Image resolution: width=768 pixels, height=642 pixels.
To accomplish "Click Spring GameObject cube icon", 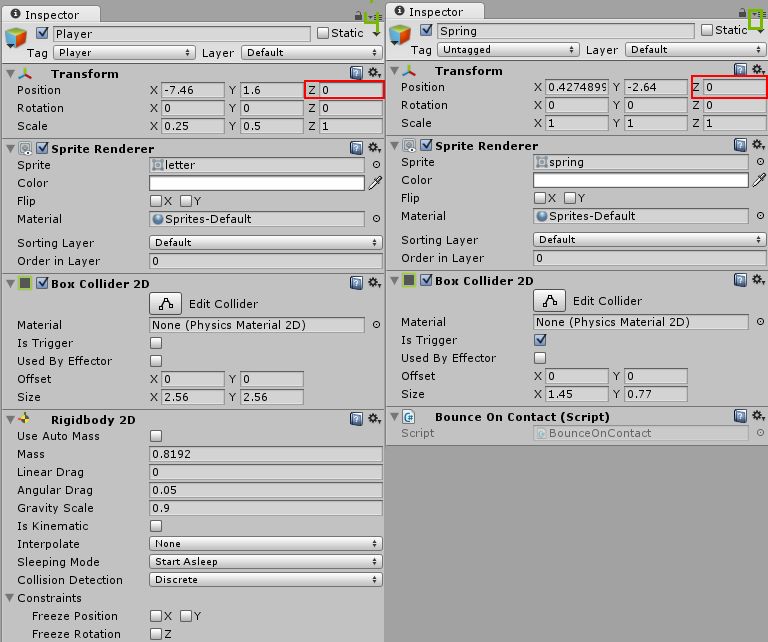I will click(x=400, y=35).
